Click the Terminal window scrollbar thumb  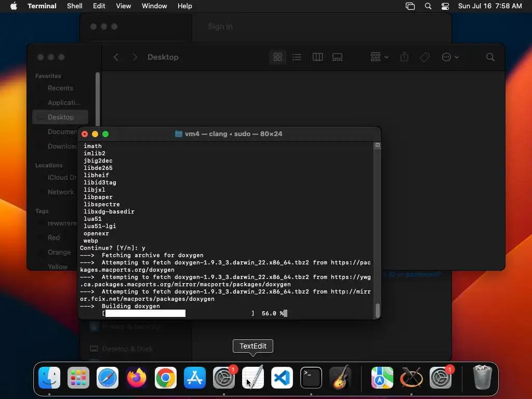[377, 310]
